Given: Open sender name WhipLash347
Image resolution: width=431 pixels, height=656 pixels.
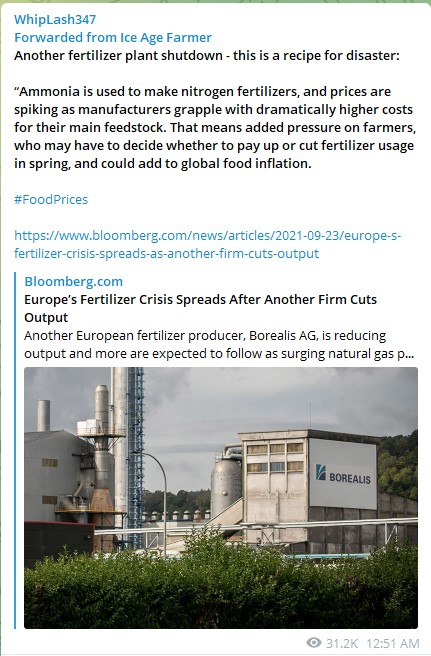Looking at the screenshot, I should pos(55,19).
